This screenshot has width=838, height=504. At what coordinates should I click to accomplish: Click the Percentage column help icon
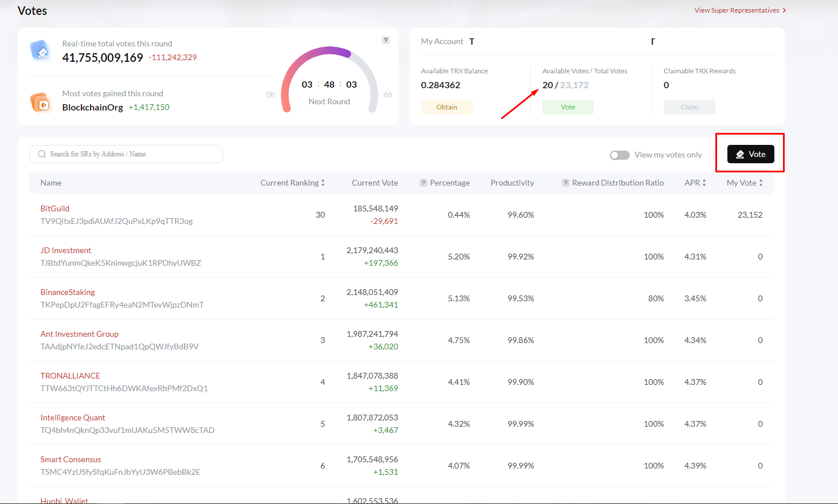pyautogui.click(x=423, y=183)
